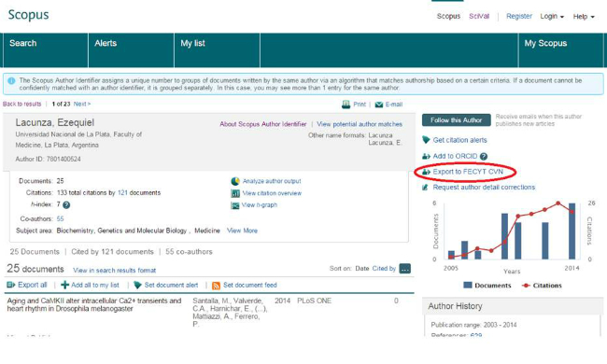Click the info icon in the blue banner
Screen dimensions: 607x364
pyautogui.click(x=11, y=81)
